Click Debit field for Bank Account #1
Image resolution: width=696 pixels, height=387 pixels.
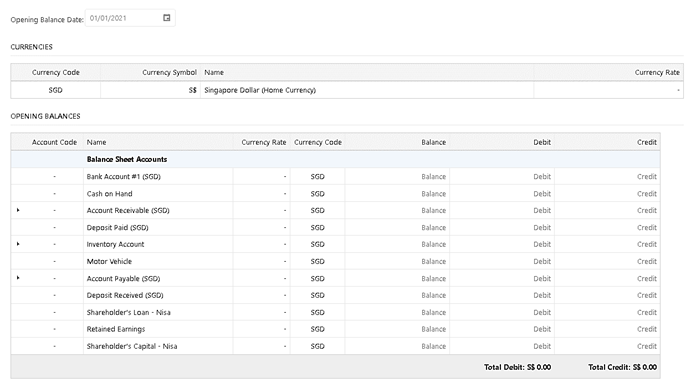pos(502,177)
